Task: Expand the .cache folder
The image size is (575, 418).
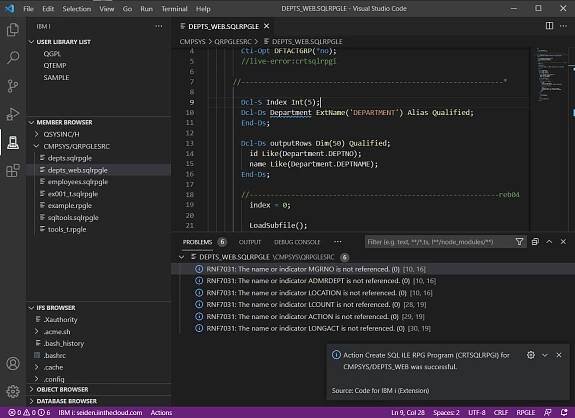Action: pyautogui.click(x=37, y=367)
